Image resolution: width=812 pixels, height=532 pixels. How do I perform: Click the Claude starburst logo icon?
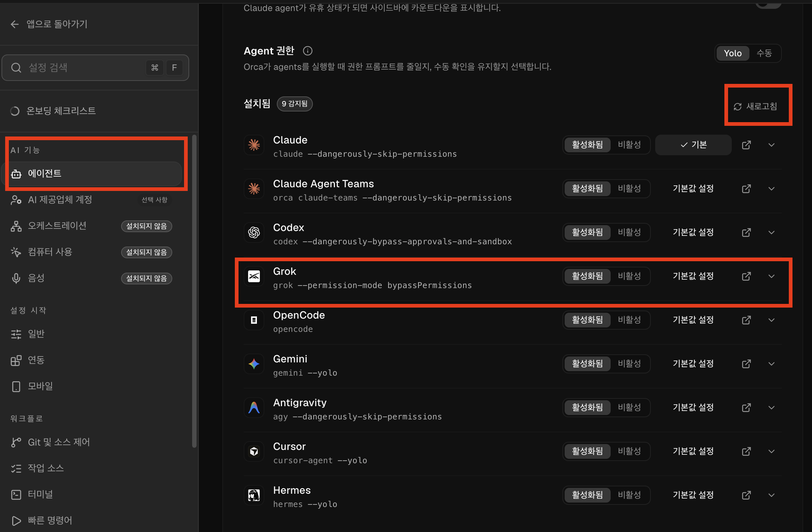[x=254, y=145]
